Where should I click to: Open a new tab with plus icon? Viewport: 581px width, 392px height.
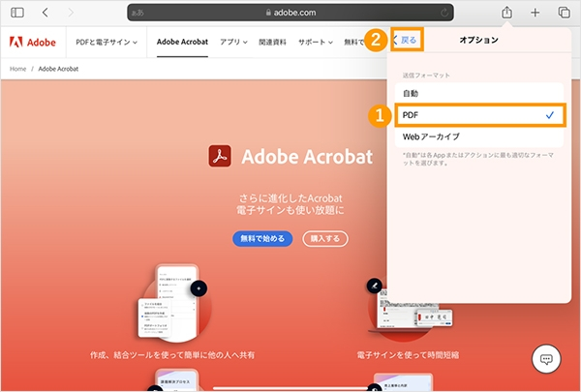535,13
